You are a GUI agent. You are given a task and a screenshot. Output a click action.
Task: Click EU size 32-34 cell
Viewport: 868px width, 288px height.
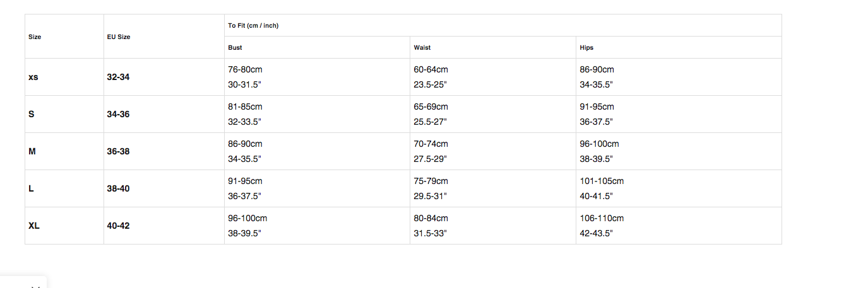(x=119, y=77)
